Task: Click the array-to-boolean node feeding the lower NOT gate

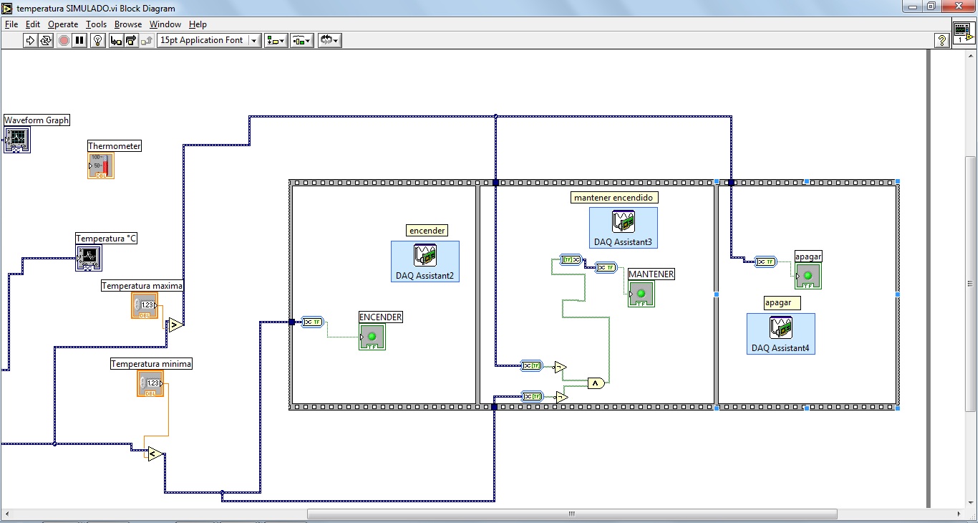Action: tap(533, 395)
